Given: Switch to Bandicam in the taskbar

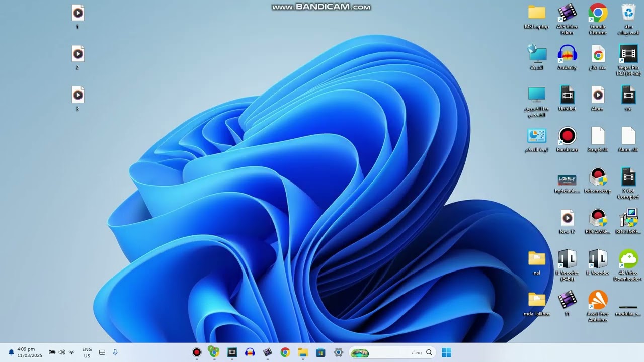Looking at the screenshot, I should pos(197,352).
